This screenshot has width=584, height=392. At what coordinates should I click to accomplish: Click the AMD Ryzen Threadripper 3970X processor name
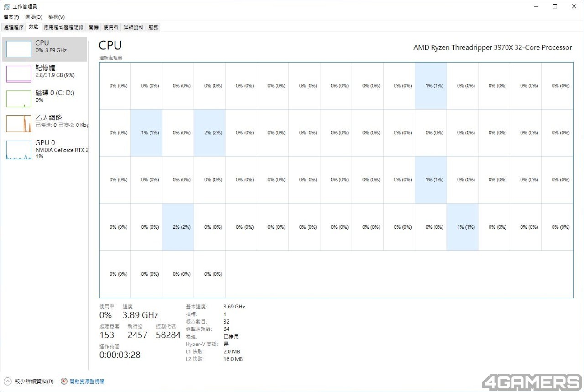click(493, 47)
